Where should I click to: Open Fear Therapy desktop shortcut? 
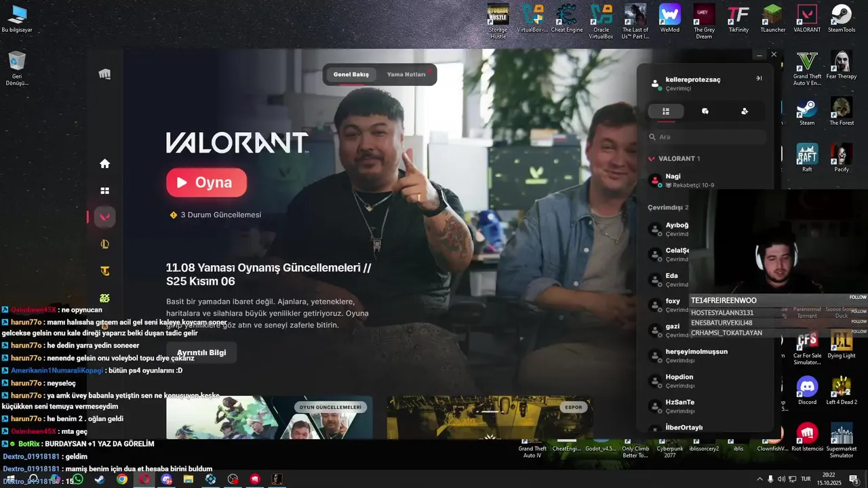pos(842,65)
